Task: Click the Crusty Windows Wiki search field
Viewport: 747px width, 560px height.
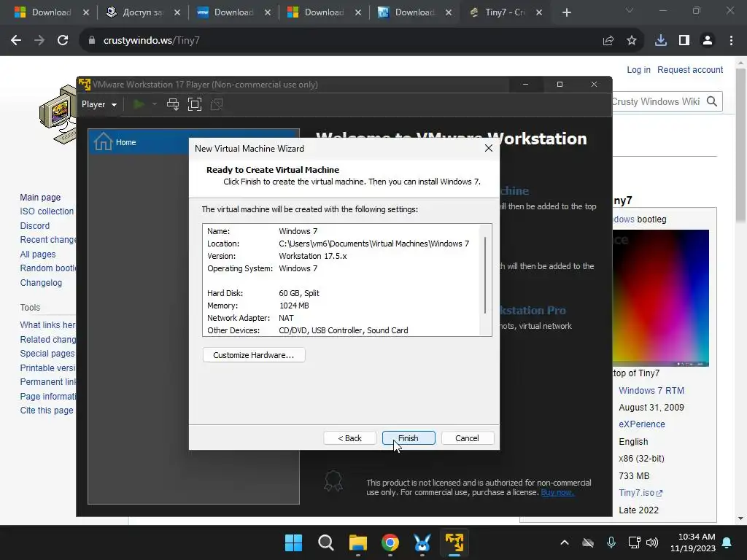Action: point(657,102)
